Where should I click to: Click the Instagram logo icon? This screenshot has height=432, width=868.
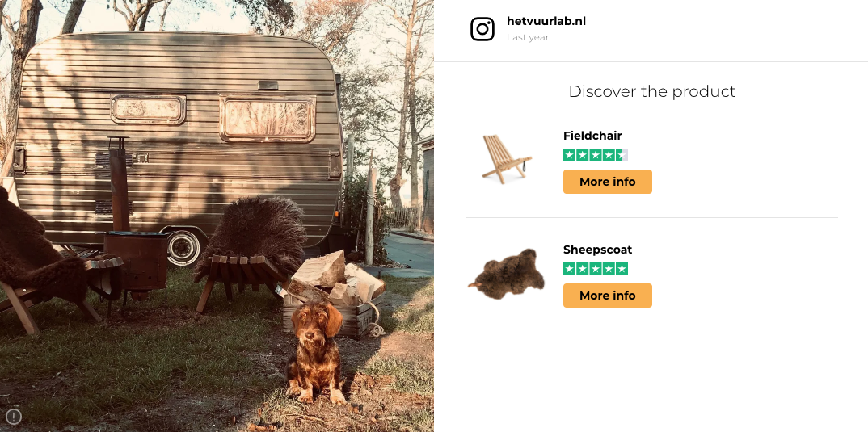click(x=482, y=29)
